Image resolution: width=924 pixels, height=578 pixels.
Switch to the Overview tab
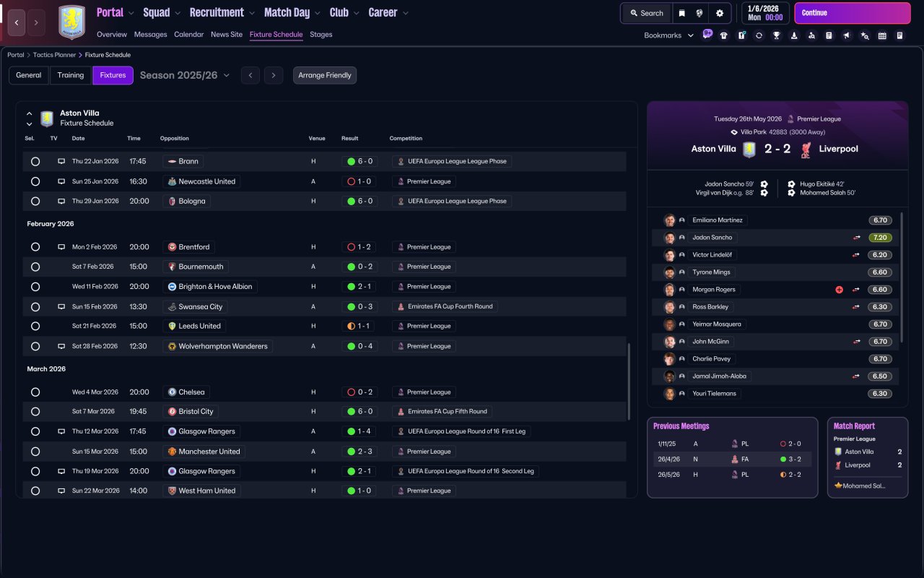point(112,34)
